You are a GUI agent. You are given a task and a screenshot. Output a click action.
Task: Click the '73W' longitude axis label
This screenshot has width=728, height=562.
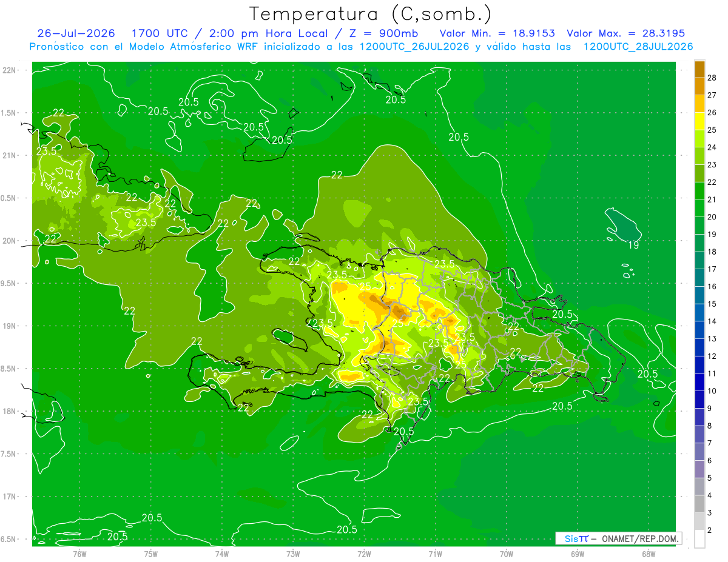[x=293, y=554]
